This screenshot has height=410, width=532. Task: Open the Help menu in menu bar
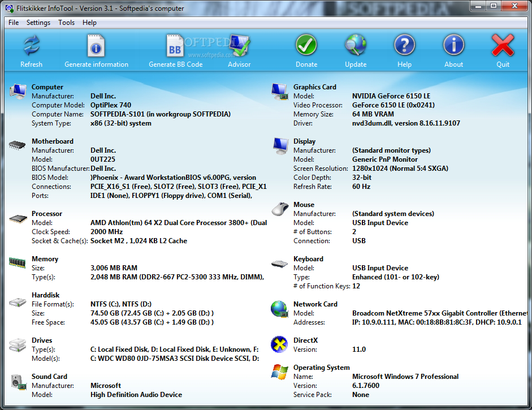89,23
